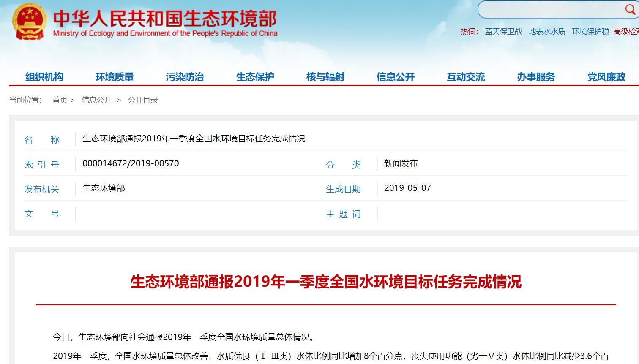This screenshot has width=639, height=364.
Task: Click the national emblem logo
Action: [30, 21]
